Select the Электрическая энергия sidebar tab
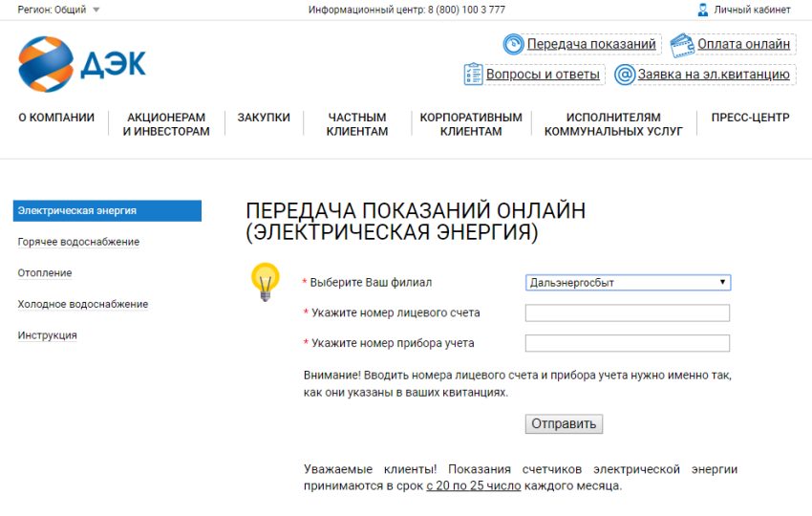Viewport: 812px width, 516px height. tap(107, 210)
